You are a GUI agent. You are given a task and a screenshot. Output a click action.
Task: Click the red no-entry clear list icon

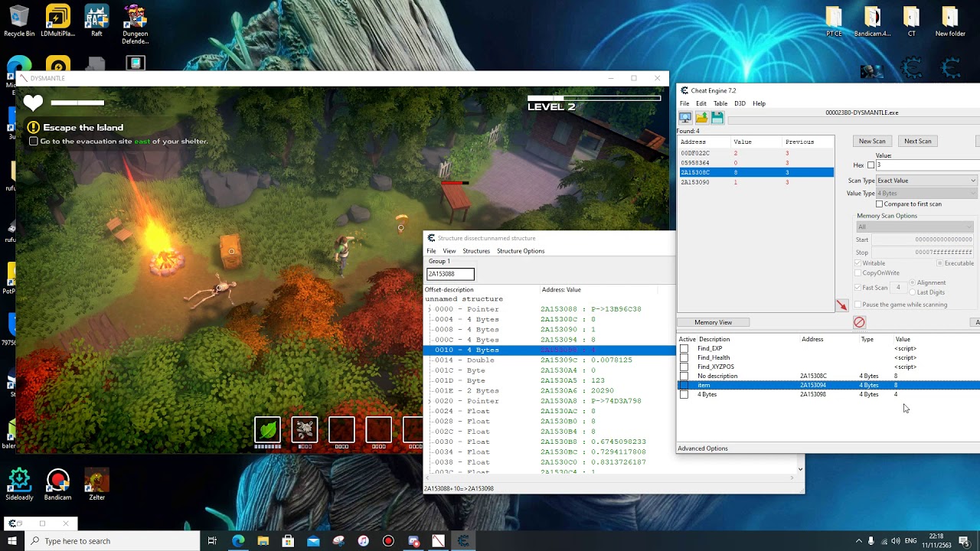point(859,322)
